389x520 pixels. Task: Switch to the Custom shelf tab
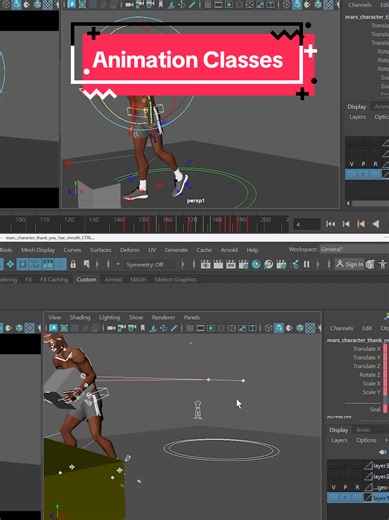(86, 279)
